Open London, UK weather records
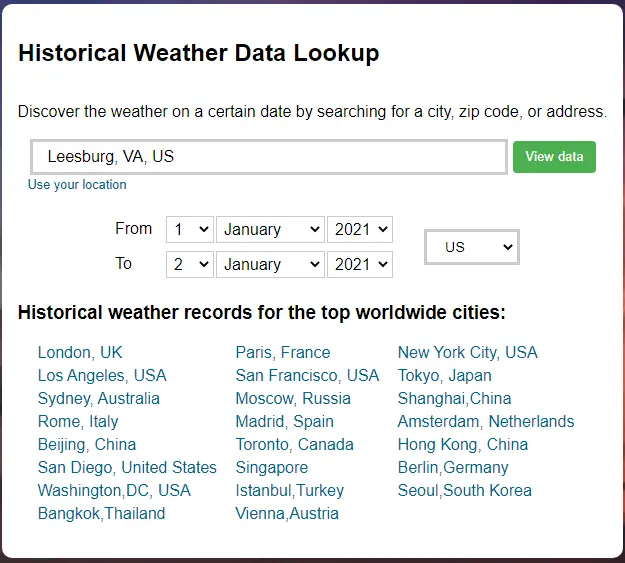The width and height of the screenshot is (625, 563). pyautogui.click(x=80, y=352)
